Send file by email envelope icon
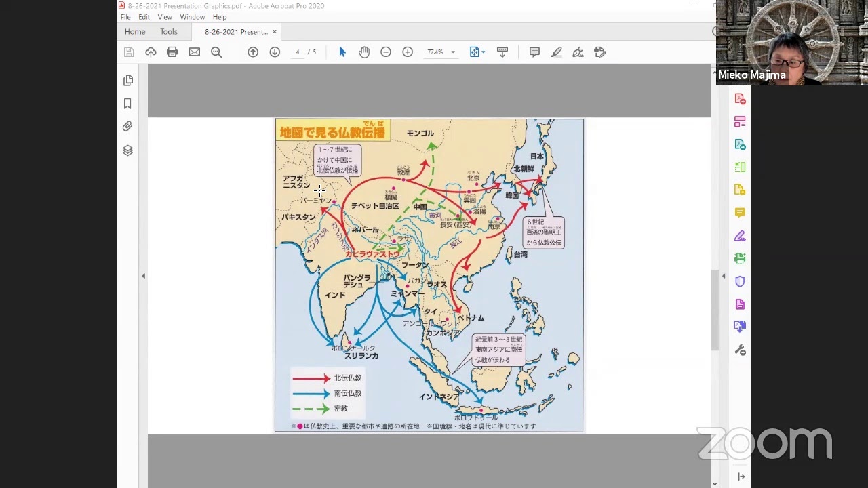The height and width of the screenshot is (488, 868). pyautogui.click(x=195, y=52)
